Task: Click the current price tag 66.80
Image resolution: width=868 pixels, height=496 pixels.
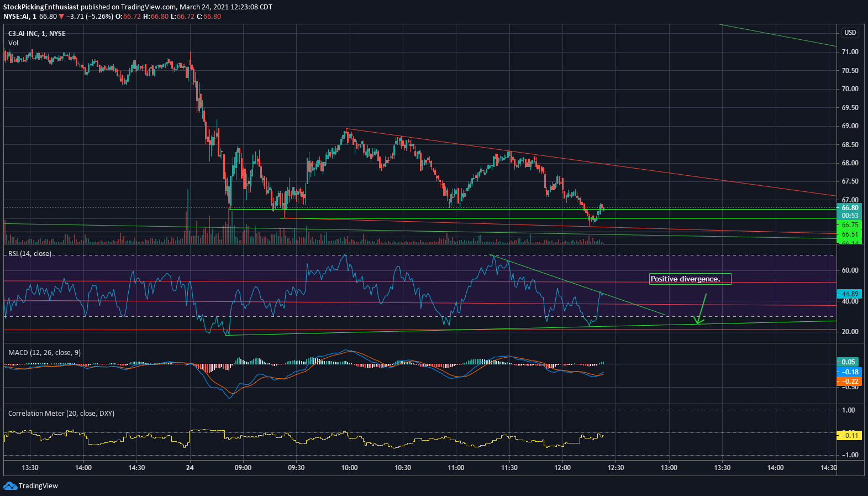Action: tap(850, 208)
